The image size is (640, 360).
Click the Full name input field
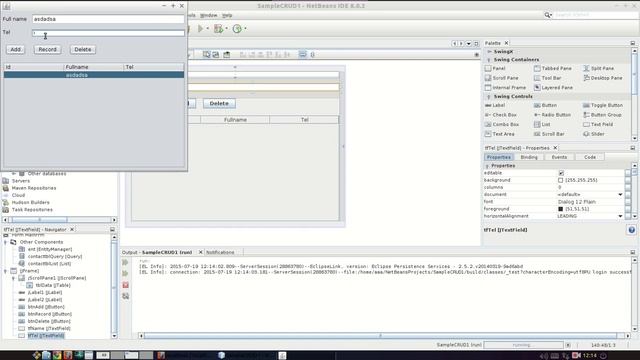click(108, 19)
